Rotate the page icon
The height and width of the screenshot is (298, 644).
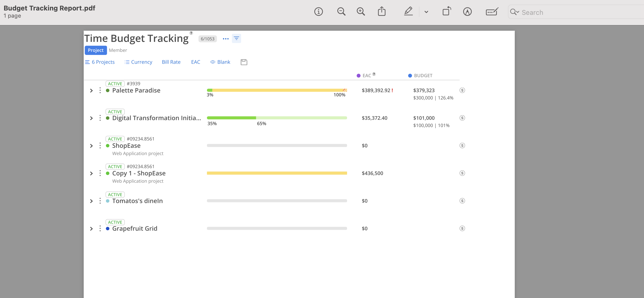[447, 12]
